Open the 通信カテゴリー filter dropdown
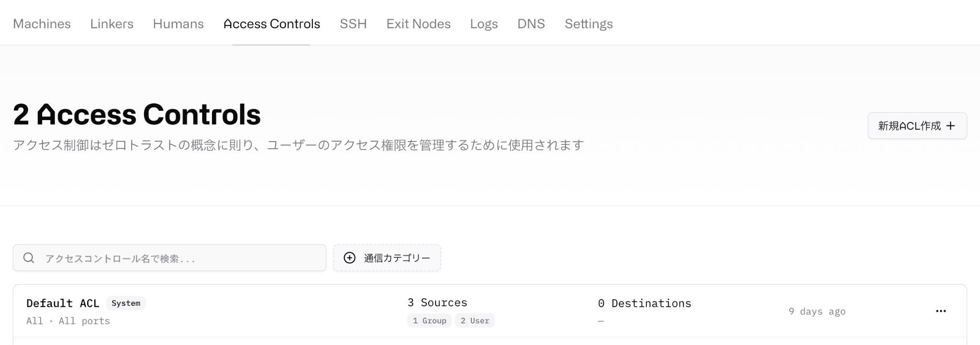Image resolution: width=980 pixels, height=345 pixels. (x=387, y=258)
